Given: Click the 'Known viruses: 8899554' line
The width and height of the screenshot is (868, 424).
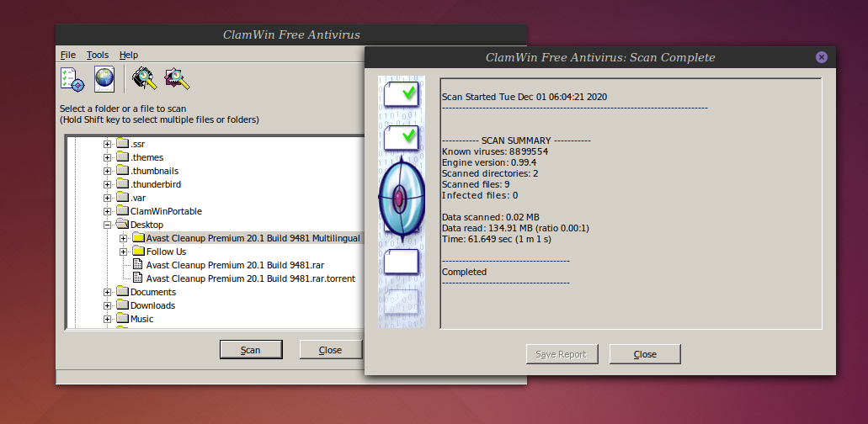Looking at the screenshot, I should click(495, 151).
